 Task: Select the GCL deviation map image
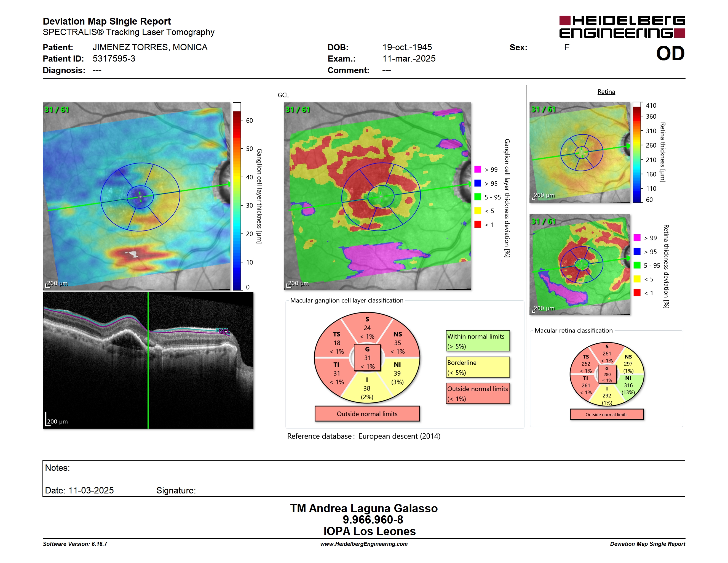[x=377, y=196]
